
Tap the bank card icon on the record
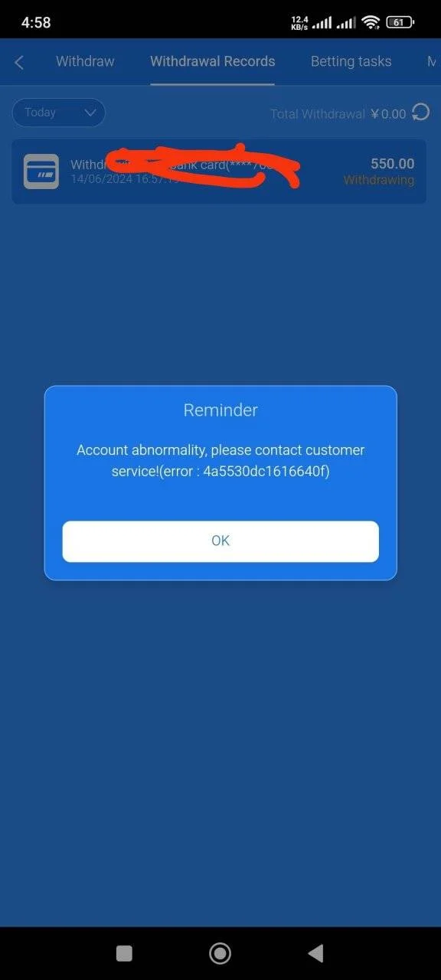[x=41, y=171]
